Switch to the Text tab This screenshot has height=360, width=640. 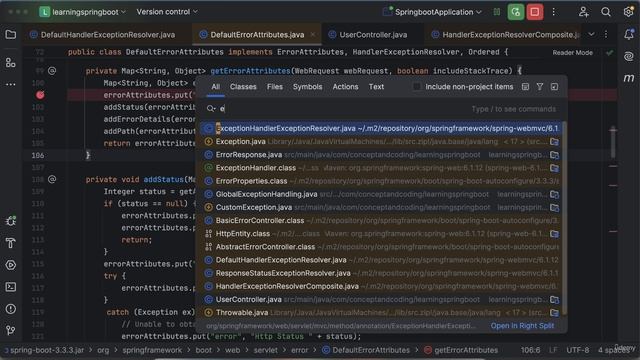click(x=376, y=87)
